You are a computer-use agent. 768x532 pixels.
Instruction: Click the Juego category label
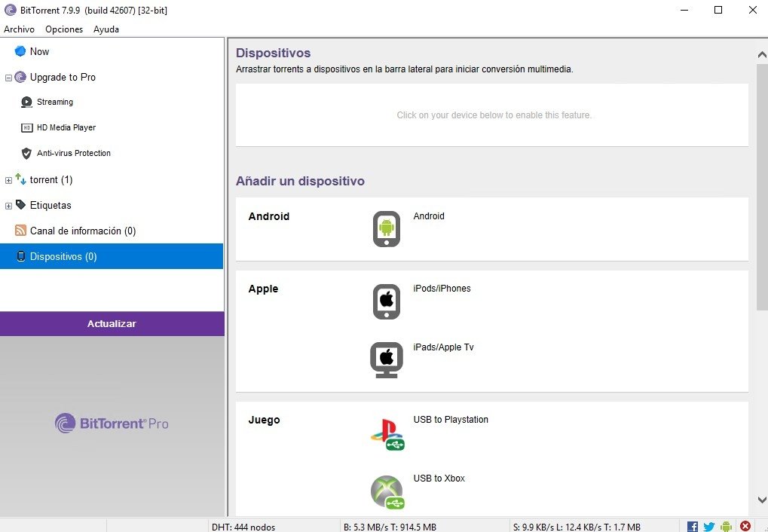point(264,420)
